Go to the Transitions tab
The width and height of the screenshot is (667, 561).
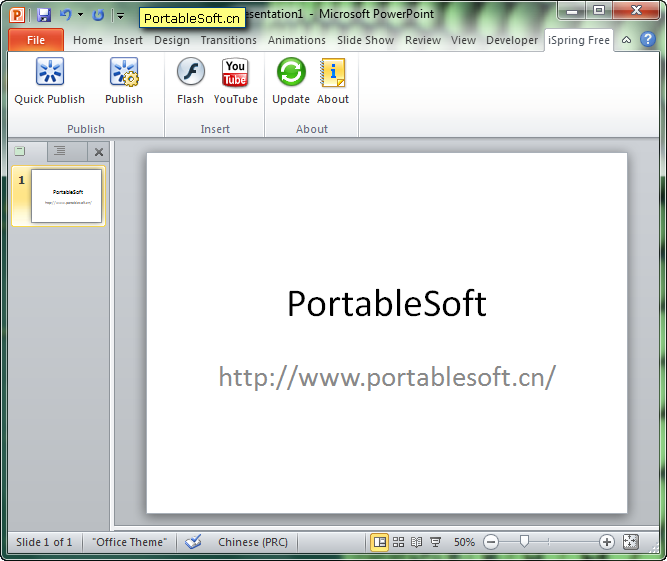[x=229, y=40]
